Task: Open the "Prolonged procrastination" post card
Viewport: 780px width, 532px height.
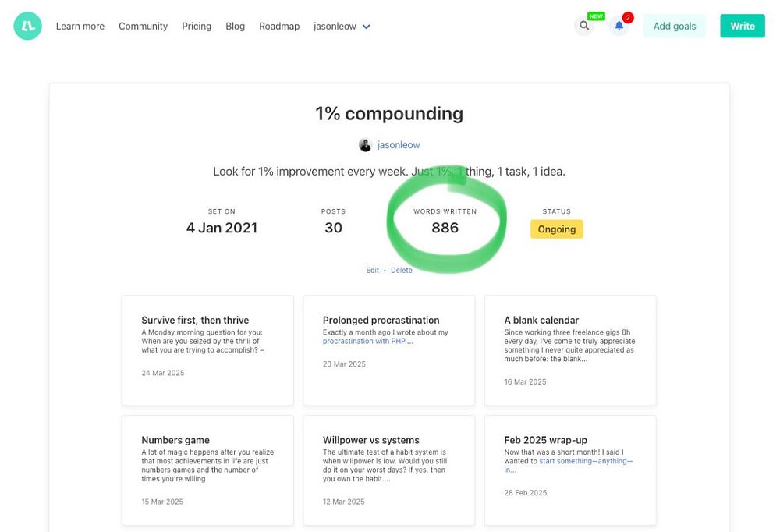Action: click(x=381, y=320)
